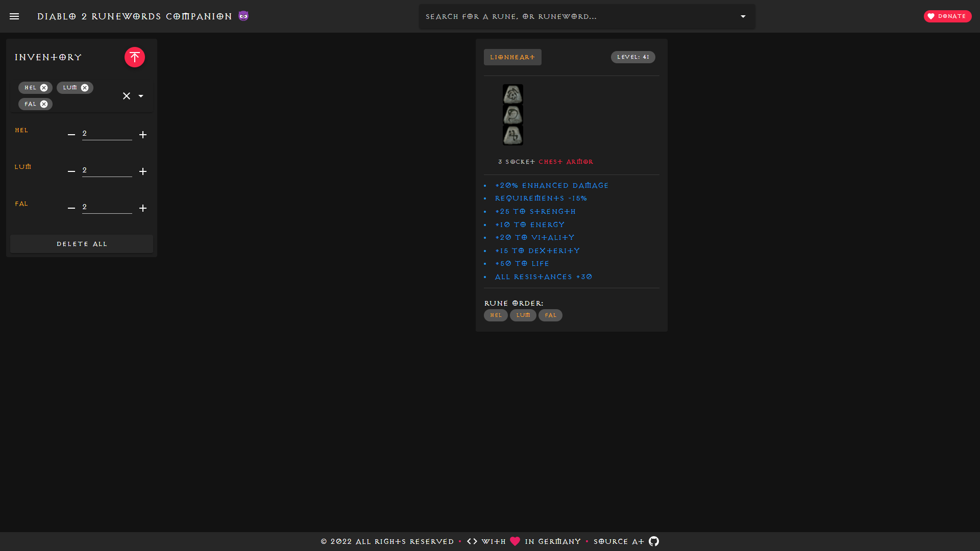980x551 pixels.
Task: Decrease Hel rune quantity
Action: click(x=71, y=135)
